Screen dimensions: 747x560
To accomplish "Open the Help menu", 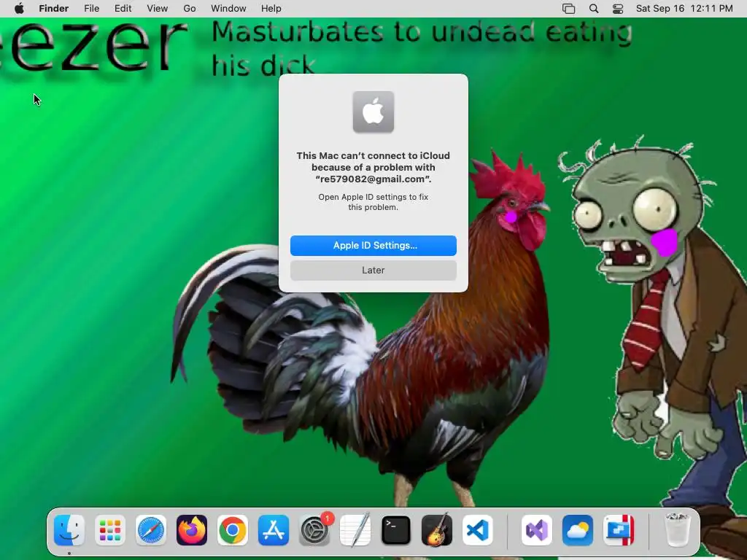I will click(271, 9).
